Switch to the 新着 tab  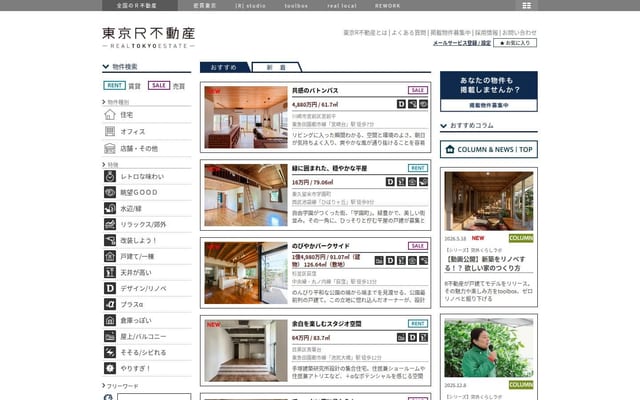click(x=276, y=67)
